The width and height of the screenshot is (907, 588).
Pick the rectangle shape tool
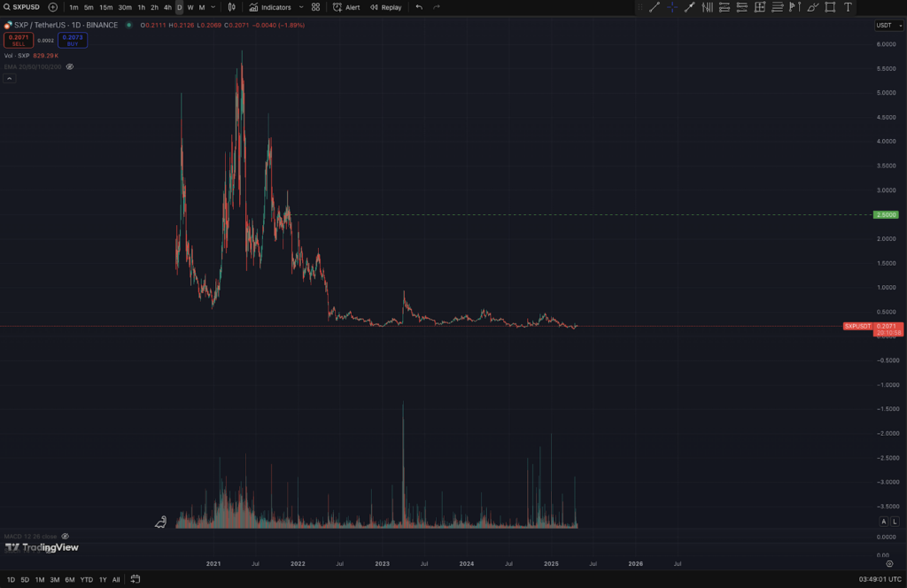point(830,7)
